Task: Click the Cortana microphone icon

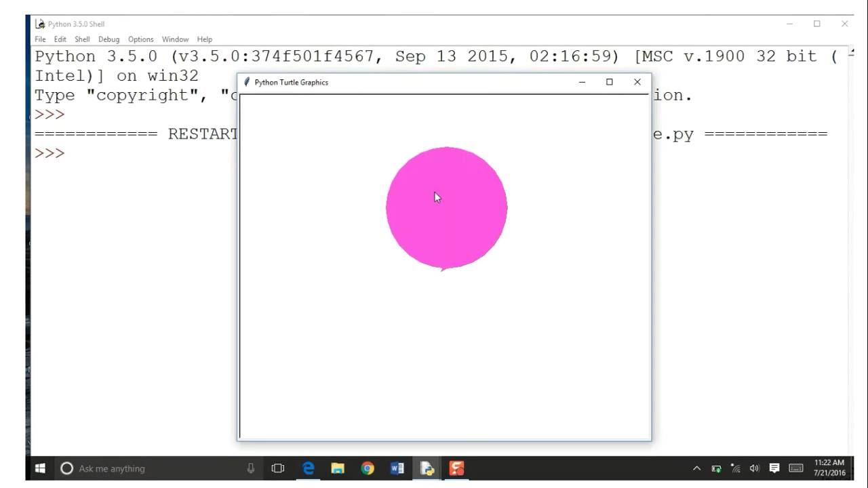Action: (x=250, y=468)
